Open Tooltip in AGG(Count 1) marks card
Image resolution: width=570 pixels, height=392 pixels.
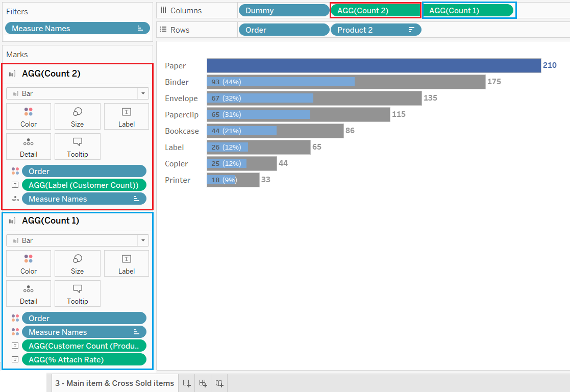point(77,293)
